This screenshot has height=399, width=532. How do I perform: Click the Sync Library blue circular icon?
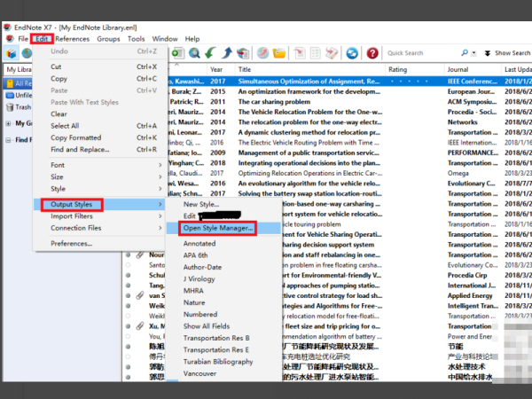tap(352, 53)
